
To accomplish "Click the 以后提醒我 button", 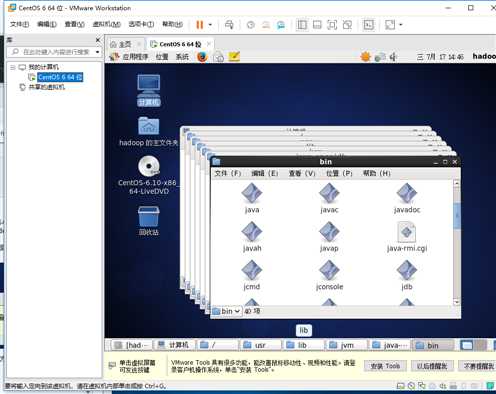I will tap(432, 366).
